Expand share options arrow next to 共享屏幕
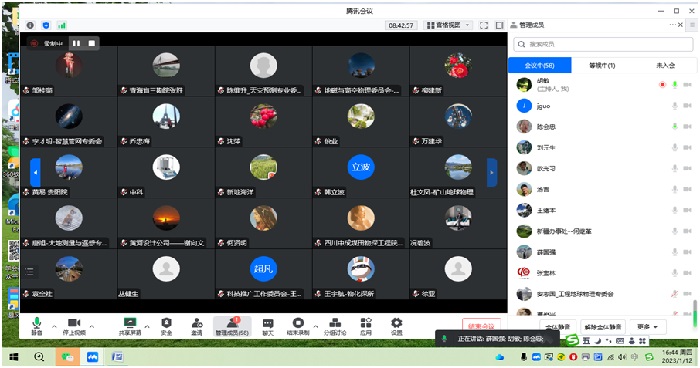Image resolution: width=700 pixels, height=368 pixels. (147, 326)
